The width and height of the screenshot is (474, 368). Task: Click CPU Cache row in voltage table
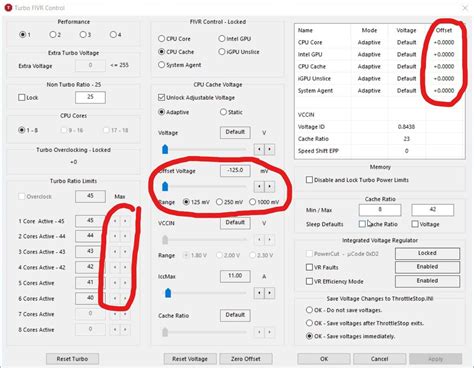pos(380,66)
